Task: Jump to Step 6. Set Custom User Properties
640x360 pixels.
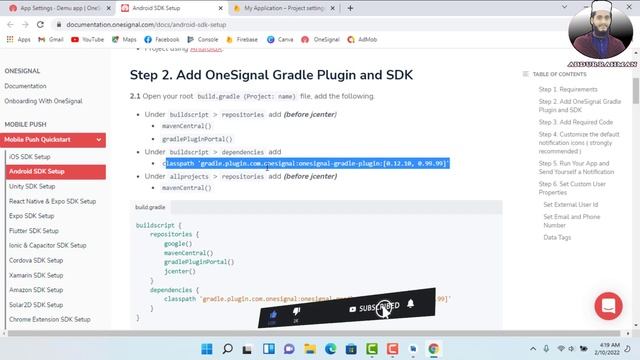Action: click(x=572, y=188)
